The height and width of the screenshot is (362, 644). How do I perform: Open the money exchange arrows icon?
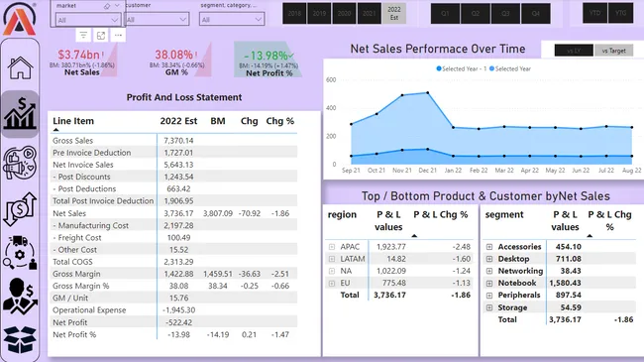pos(20,209)
